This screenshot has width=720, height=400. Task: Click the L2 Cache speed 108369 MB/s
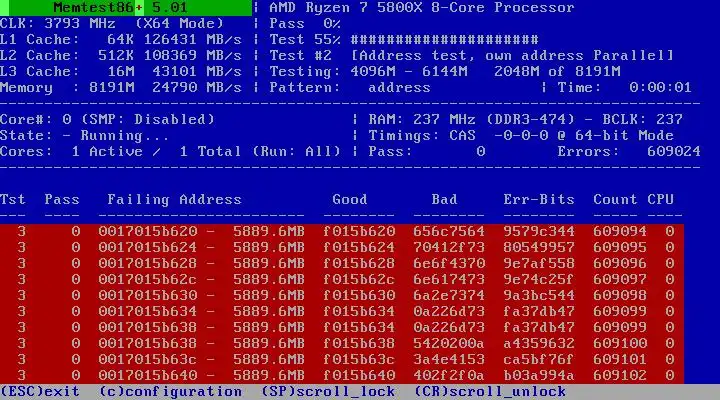[x=193, y=56]
